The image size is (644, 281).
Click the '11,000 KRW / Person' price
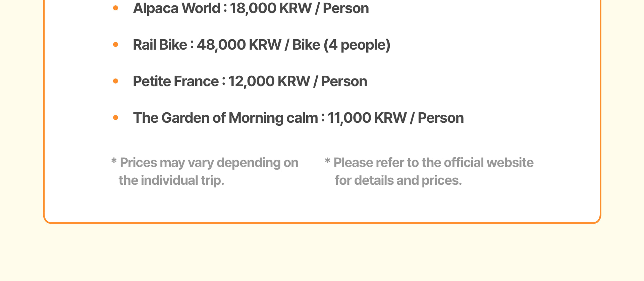coord(395,118)
